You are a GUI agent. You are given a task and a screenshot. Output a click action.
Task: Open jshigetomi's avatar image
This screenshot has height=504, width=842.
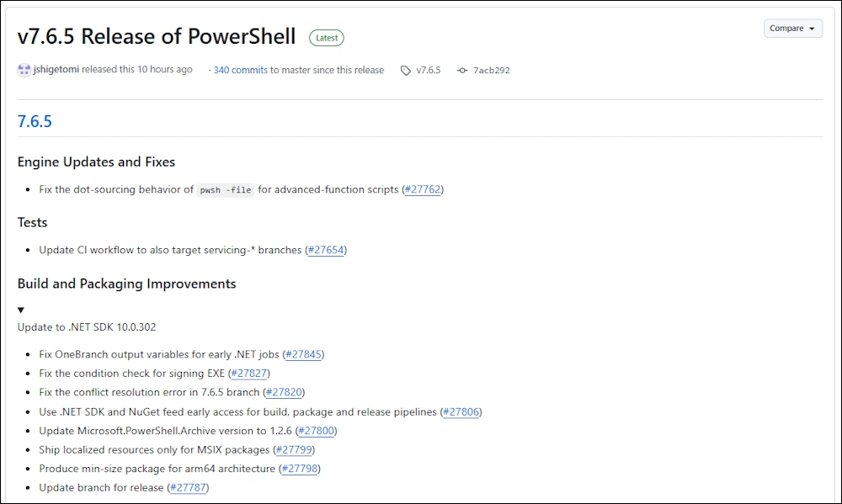(x=24, y=70)
